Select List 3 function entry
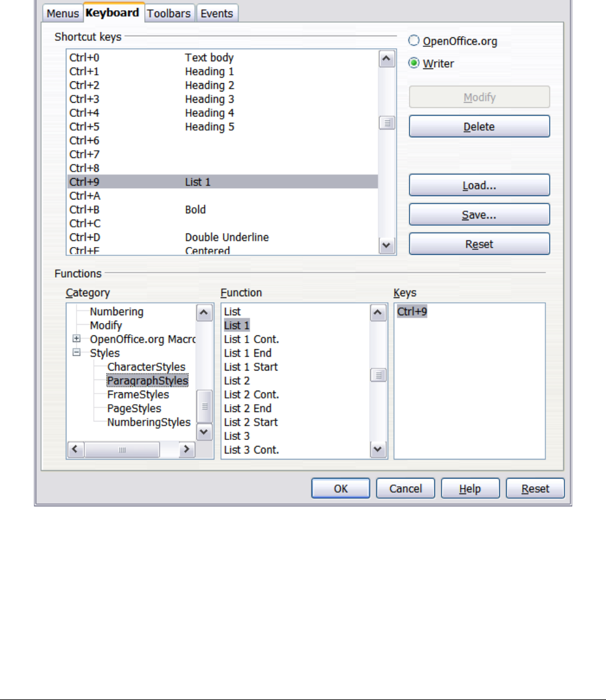Screen dimensions: 606x700 (237, 436)
